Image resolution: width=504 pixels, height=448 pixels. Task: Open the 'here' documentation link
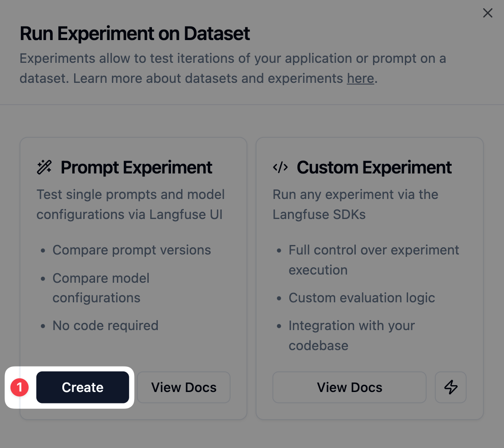pyautogui.click(x=360, y=78)
